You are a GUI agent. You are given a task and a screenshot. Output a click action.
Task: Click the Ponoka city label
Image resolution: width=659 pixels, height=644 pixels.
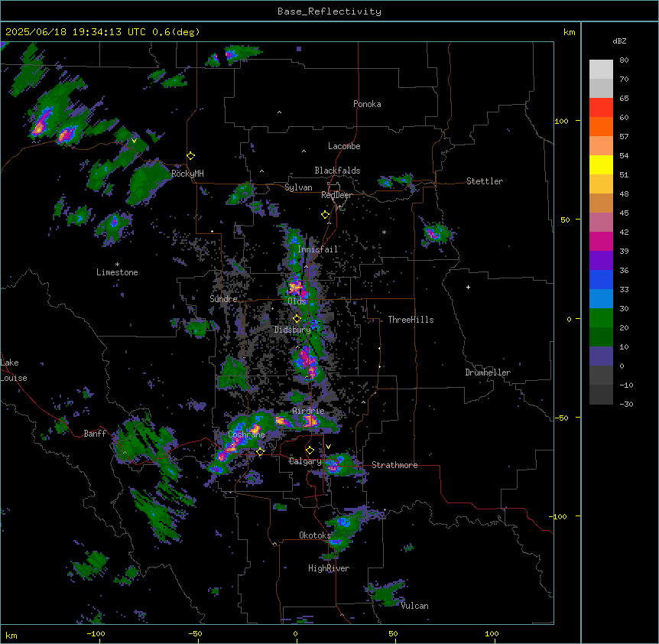click(367, 104)
